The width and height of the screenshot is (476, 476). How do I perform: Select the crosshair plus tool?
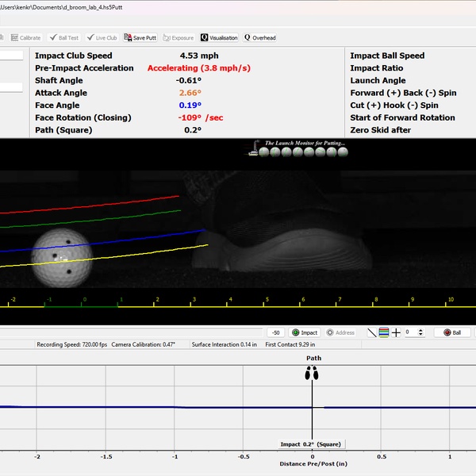point(397,332)
